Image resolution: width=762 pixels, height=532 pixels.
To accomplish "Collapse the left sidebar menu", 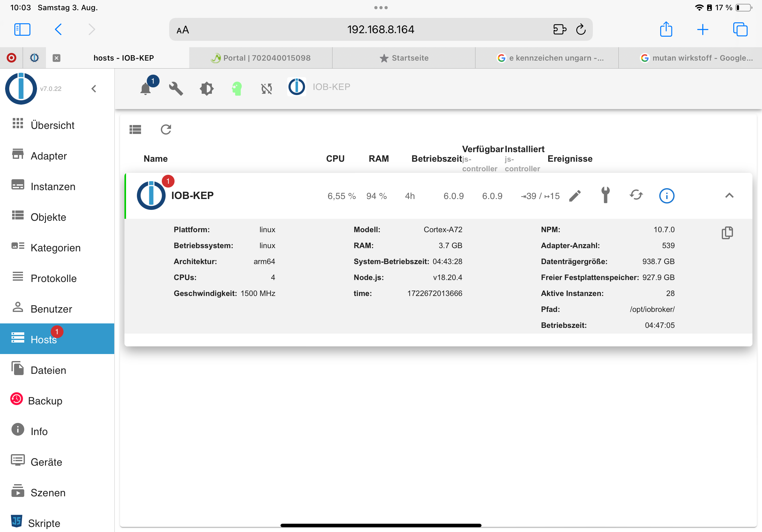I will tap(94, 89).
